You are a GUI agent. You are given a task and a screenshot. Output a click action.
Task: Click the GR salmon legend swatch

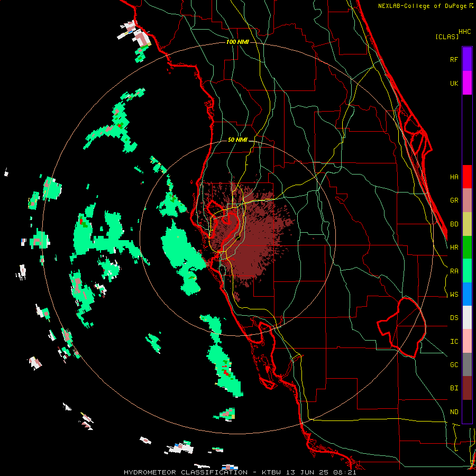(x=467, y=200)
